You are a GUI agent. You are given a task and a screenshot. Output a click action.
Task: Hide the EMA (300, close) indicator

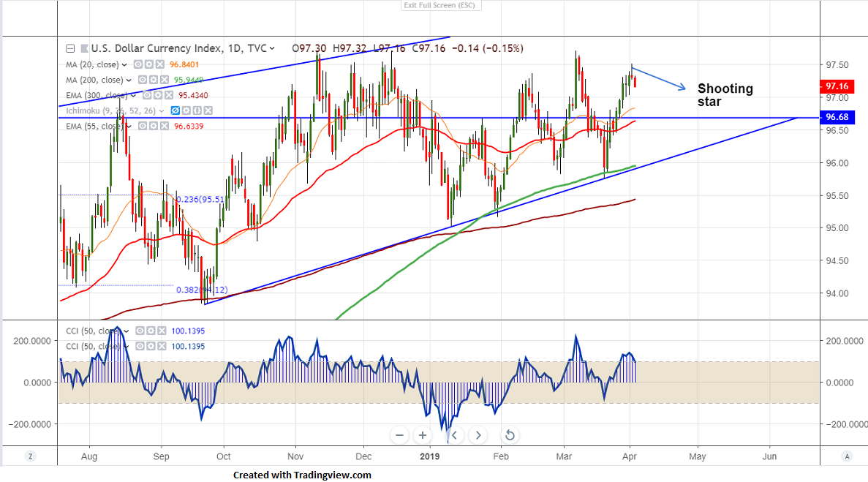(x=147, y=95)
